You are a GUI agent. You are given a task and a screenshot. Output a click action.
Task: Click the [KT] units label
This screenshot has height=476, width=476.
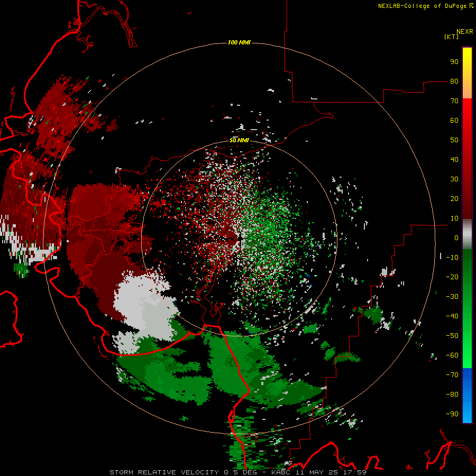pos(451,36)
